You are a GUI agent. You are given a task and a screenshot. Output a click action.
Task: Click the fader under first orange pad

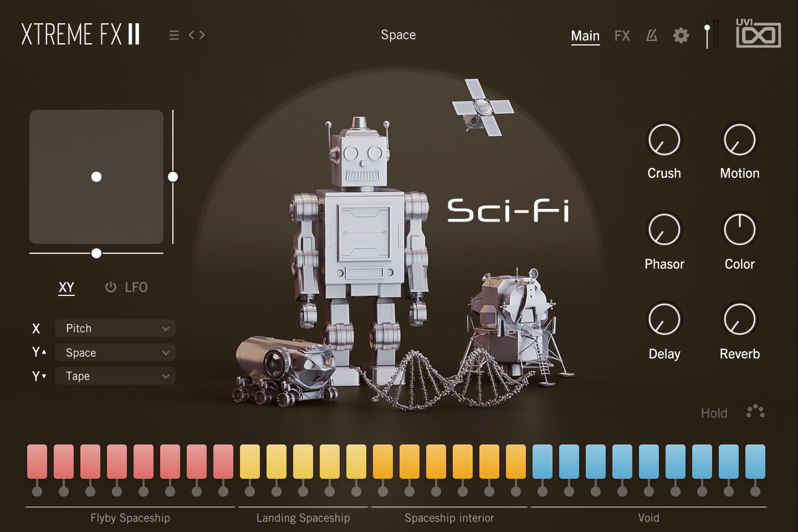[x=383, y=491]
